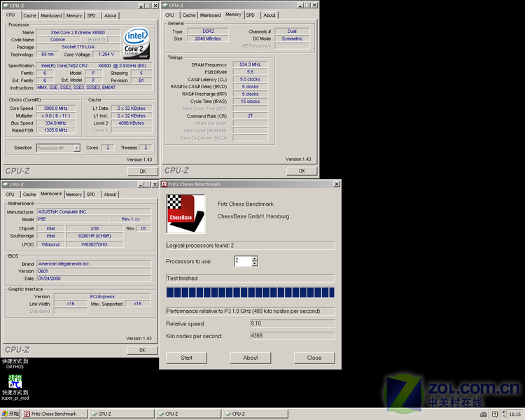
Task: Open SPD tab in Mainboard CPU-Z window
Action: pyautogui.click(x=91, y=195)
